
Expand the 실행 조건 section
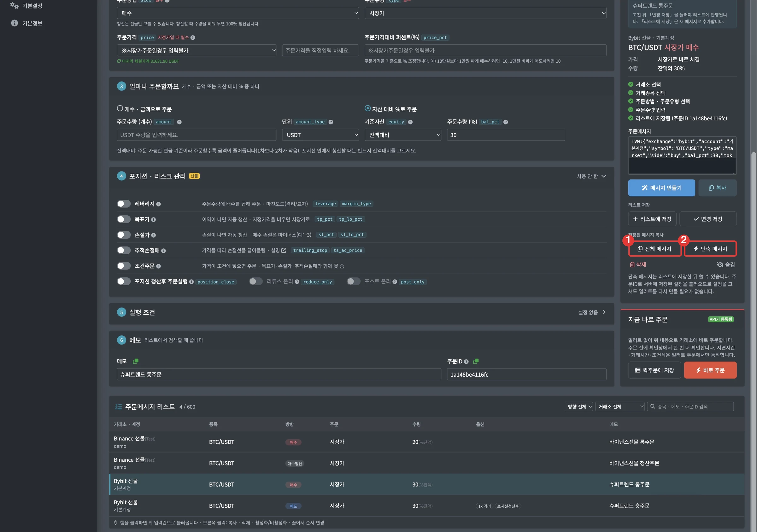click(361, 313)
